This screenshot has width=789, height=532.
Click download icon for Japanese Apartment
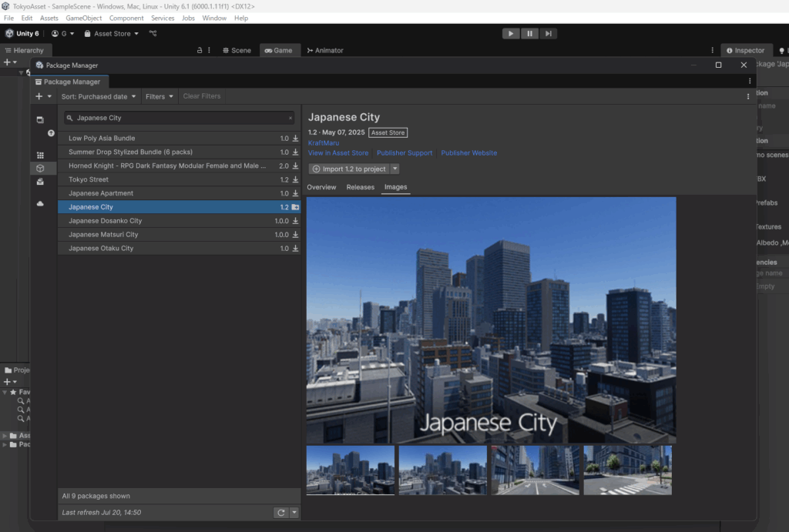295,193
